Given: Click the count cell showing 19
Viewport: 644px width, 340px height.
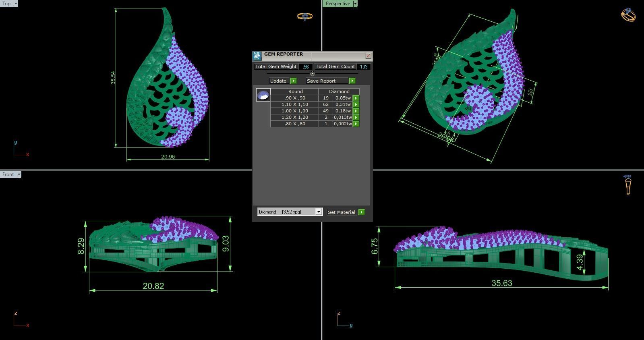Looking at the screenshot, I should click(326, 98).
